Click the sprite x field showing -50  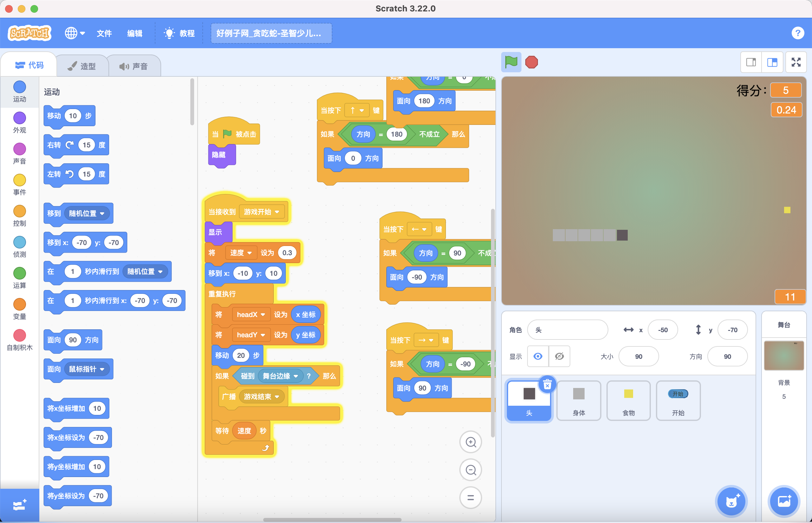[663, 330]
